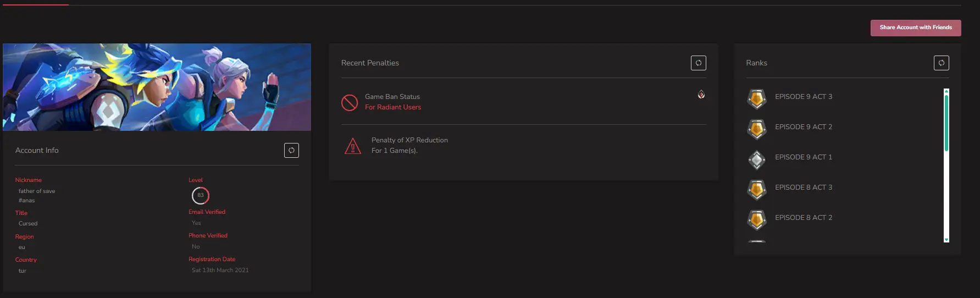Refresh the Recent Penalties panel

698,63
